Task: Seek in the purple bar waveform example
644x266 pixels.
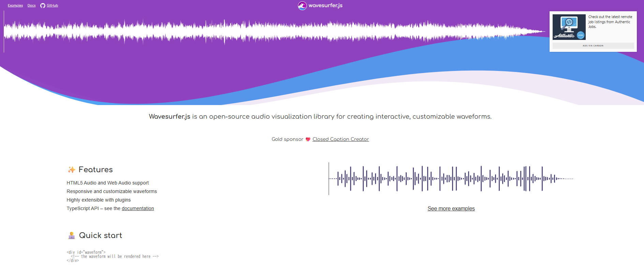Action: point(451,179)
